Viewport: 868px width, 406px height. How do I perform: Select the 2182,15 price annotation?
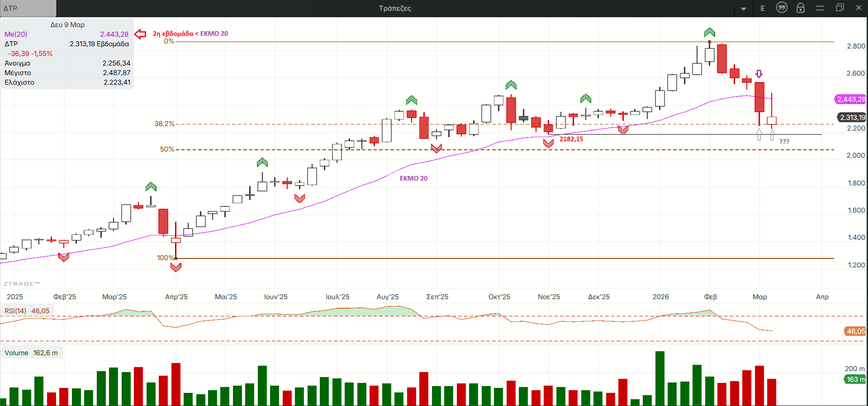click(571, 139)
